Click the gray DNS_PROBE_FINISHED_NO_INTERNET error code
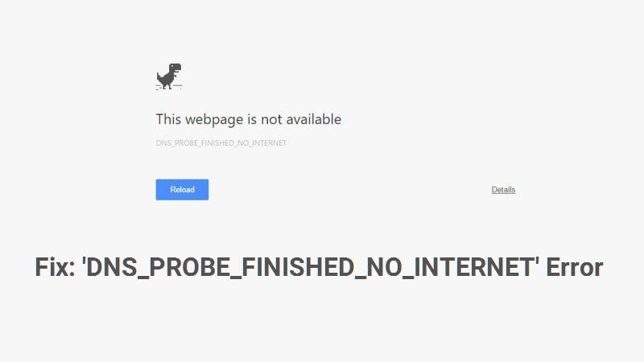This screenshot has width=644, height=362. click(x=221, y=143)
